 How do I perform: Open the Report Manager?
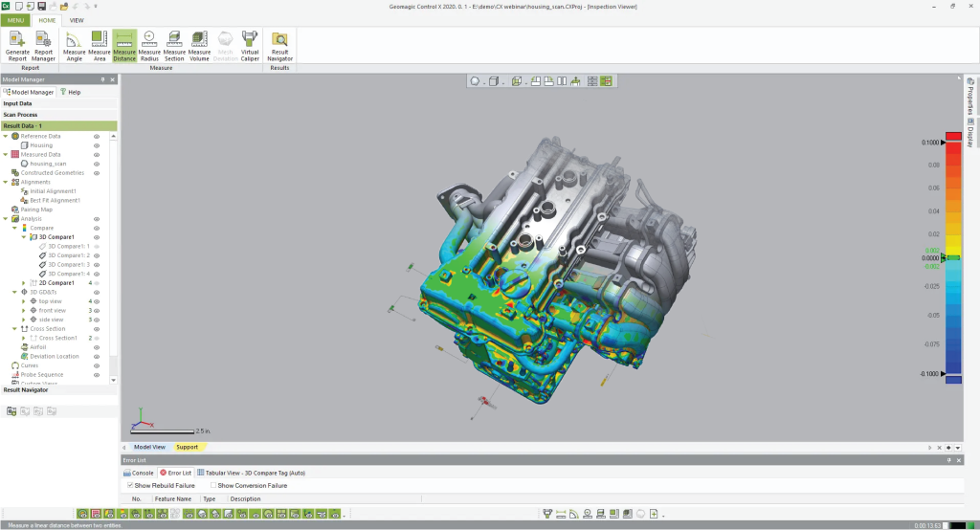(44, 44)
